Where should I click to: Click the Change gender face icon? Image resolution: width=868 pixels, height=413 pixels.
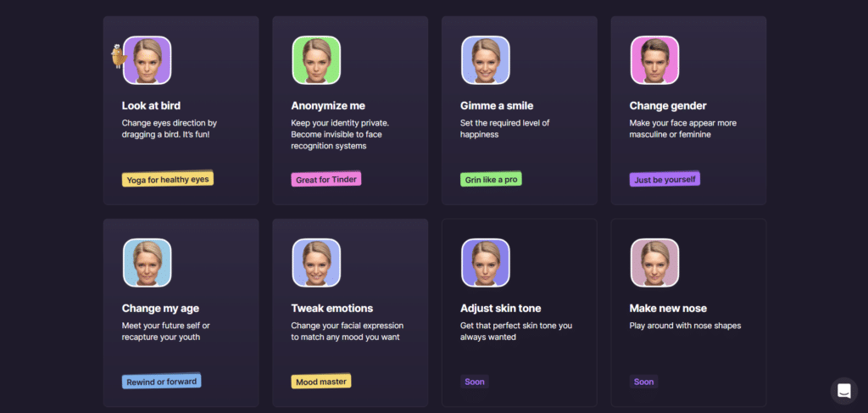(x=654, y=60)
